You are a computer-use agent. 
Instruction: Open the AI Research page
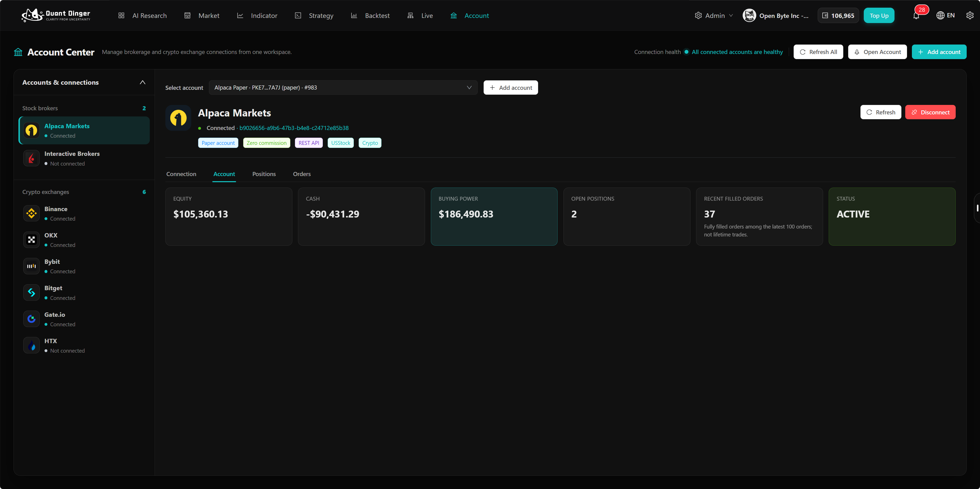point(142,16)
